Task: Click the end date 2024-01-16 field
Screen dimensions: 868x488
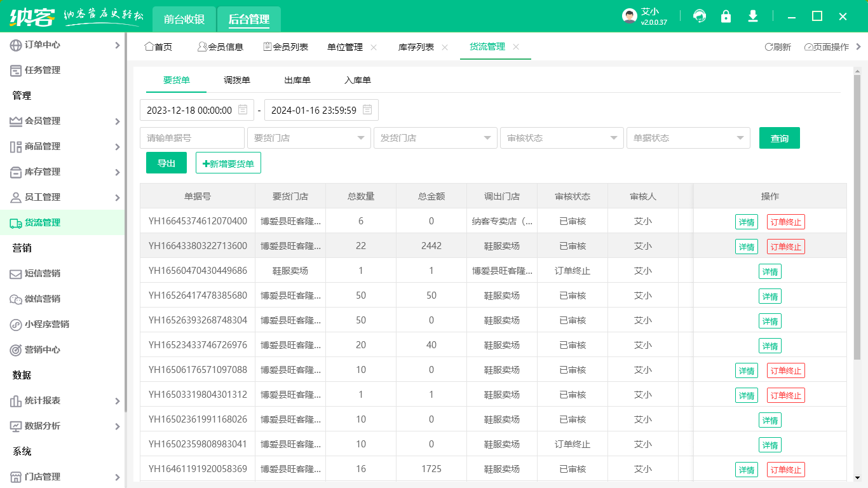Action: pos(322,110)
